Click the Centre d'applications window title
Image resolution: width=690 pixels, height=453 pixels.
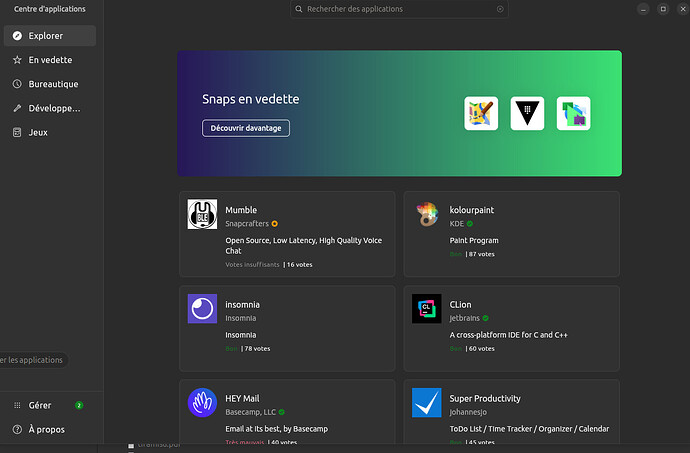[x=50, y=9]
